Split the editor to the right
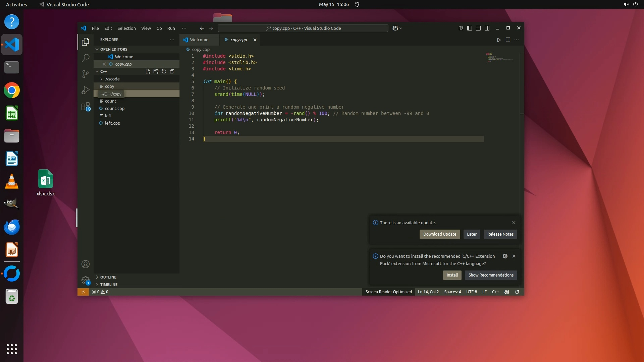The height and width of the screenshot is (362, 644). 508,40
